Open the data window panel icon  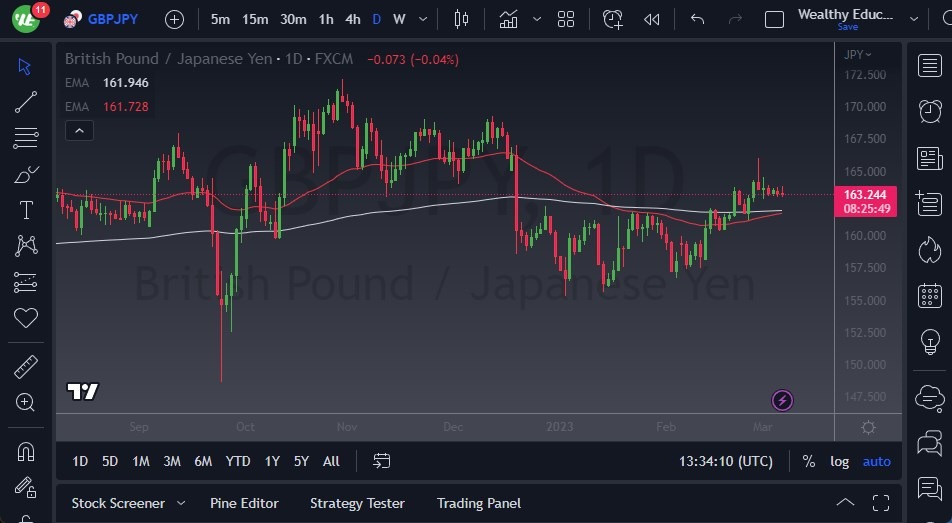pyautogui.click(x=930, y=203)
